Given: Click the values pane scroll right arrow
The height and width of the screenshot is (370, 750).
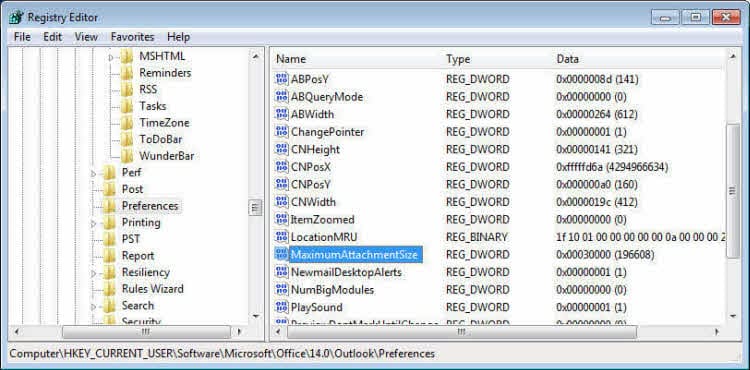Looking at the screenshot, I should coord(717,331).
